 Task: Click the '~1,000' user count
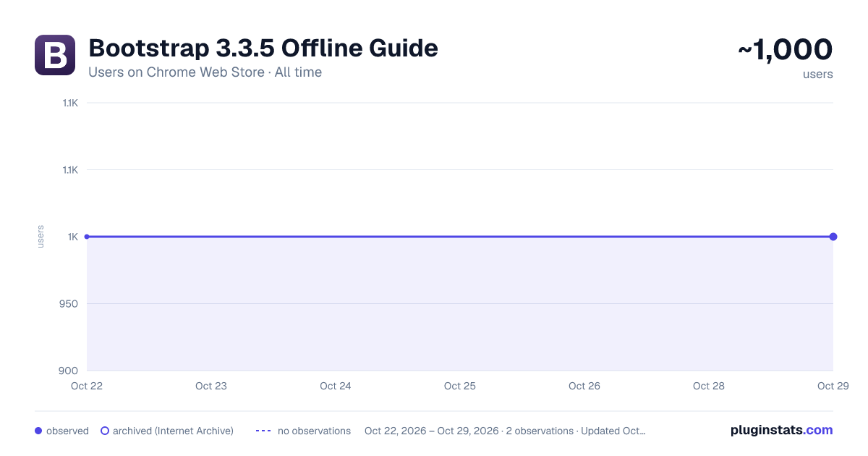click(x=786, y=50)
